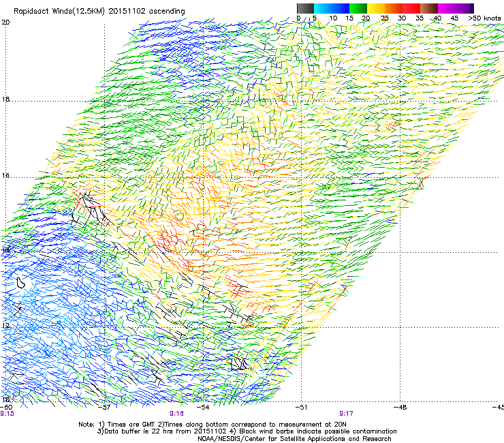Click the legend tick label 45

click(x=454, y=18)
